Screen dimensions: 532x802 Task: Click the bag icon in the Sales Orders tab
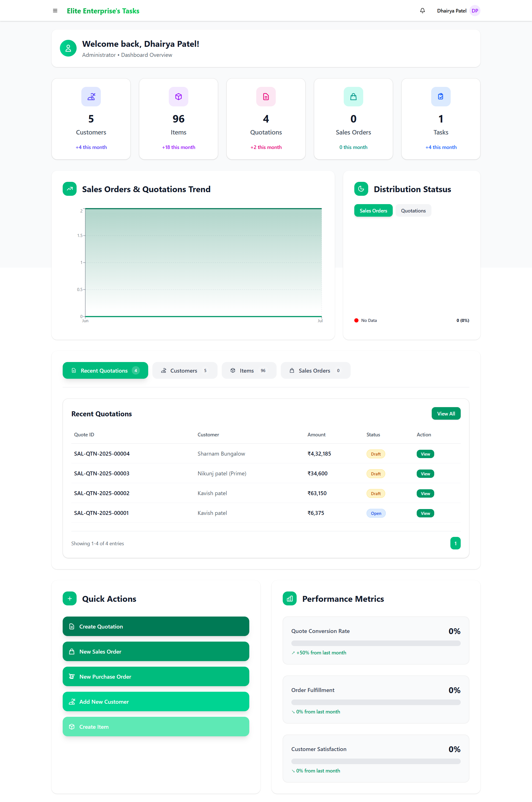pos(292,371)
